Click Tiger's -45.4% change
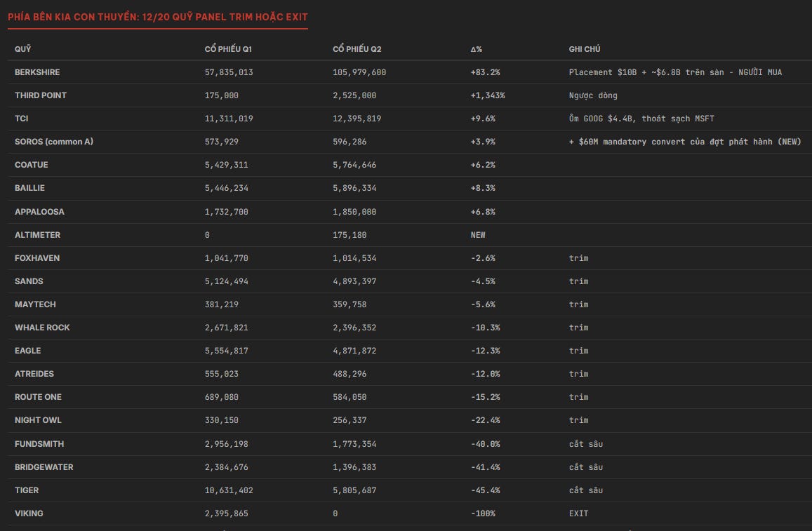This screenshot has width=812, height=531. point(485,490)
